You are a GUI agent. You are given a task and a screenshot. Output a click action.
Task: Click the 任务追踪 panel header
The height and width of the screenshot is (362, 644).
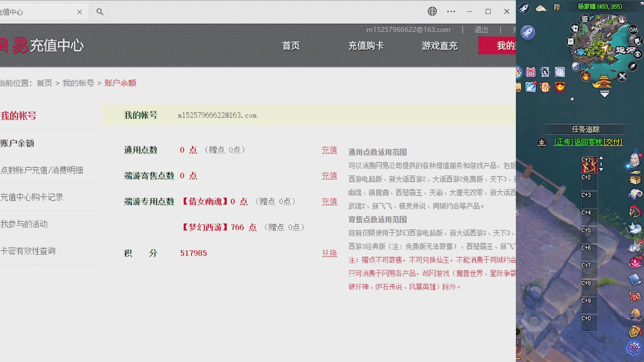[x=586, y=129]
